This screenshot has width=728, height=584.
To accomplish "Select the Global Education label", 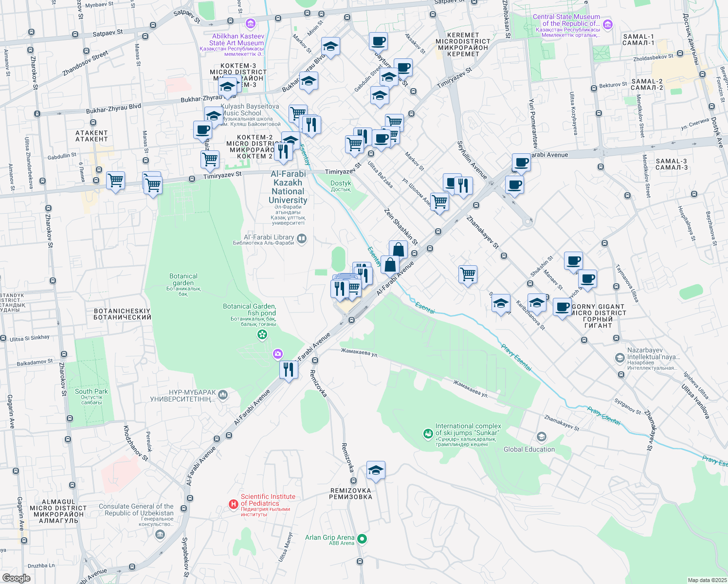I will [x=529, y=449].
